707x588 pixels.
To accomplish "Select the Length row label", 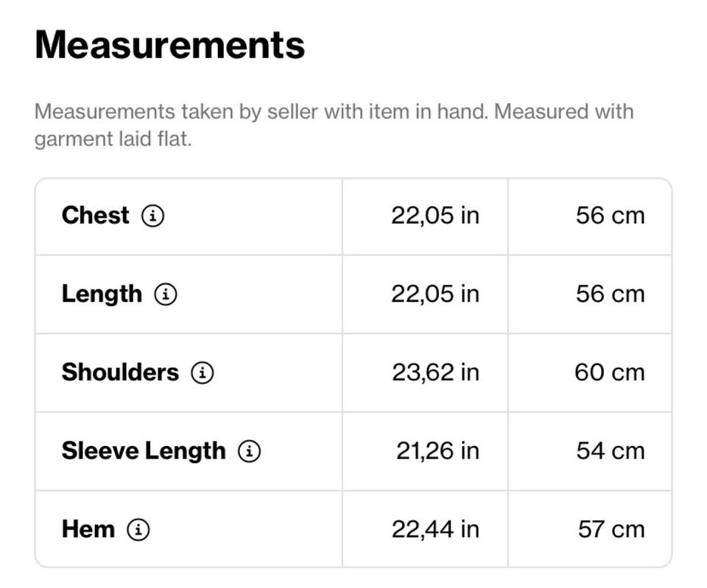I will point(102,294).
